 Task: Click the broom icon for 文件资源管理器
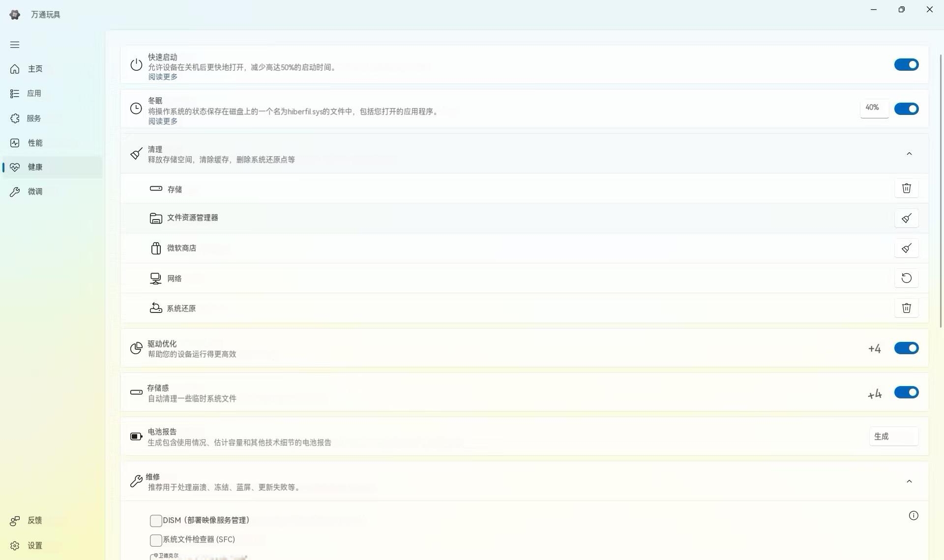click(x=906, y=218)
